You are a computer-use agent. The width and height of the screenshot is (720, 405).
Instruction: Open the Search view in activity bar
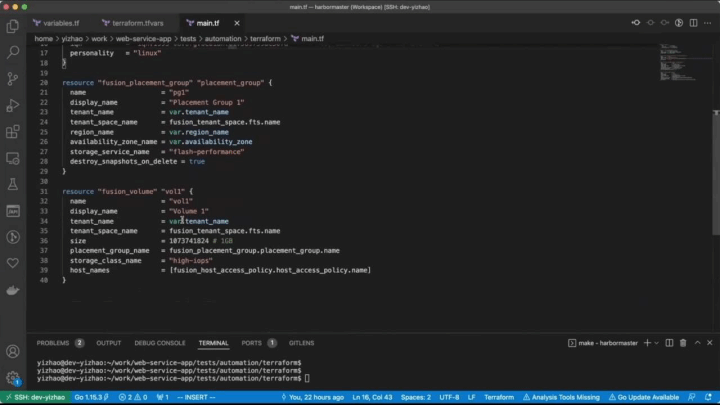pos(13,52)
